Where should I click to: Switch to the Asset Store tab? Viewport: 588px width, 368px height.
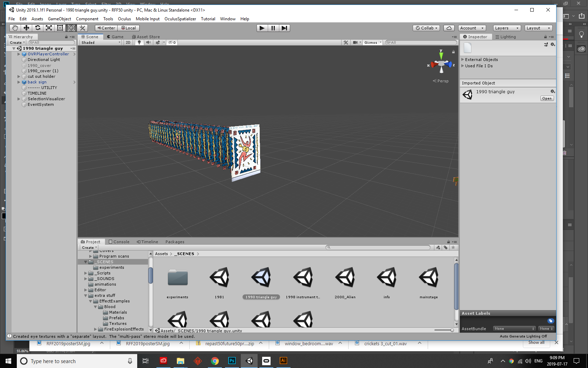coord(146,37)
